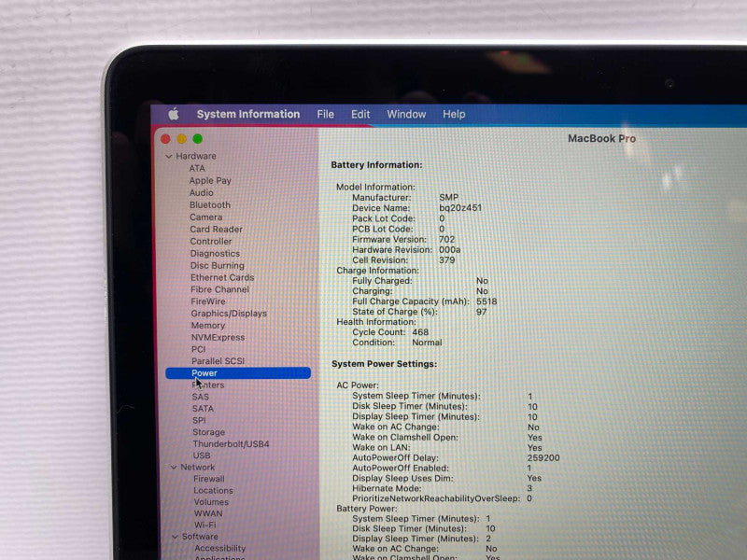Viewport: 747px width, 560px height.
Task: Collapse the Software section
Action: click(x=176, y=537)
